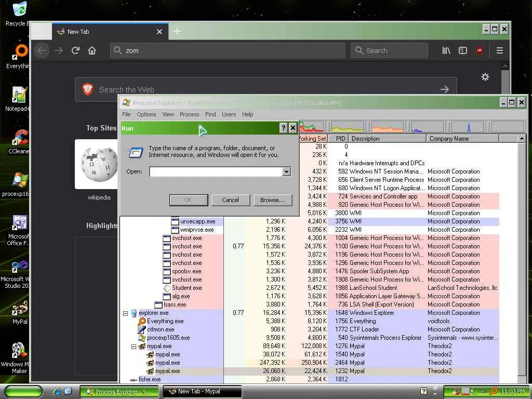532x399 pixels.
Task: Open the Mypal hamburger menu
Action: (499, 50)
